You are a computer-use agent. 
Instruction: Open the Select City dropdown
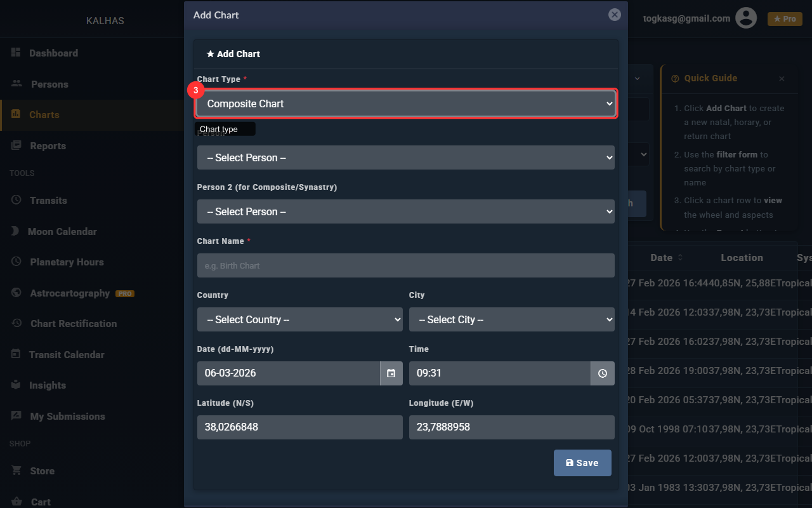pyautogui.click(x=511, y=319)
